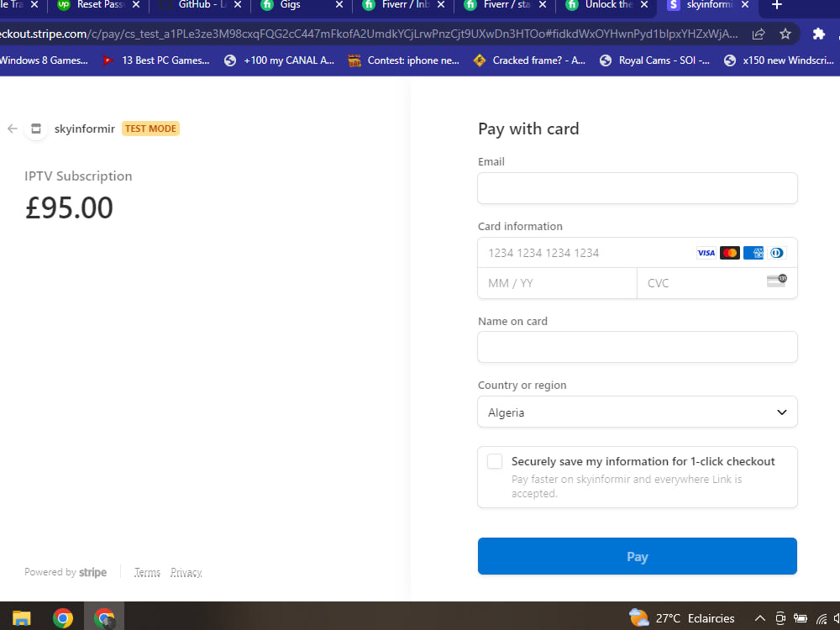Click the TEST MODE badge

(150, 129)
